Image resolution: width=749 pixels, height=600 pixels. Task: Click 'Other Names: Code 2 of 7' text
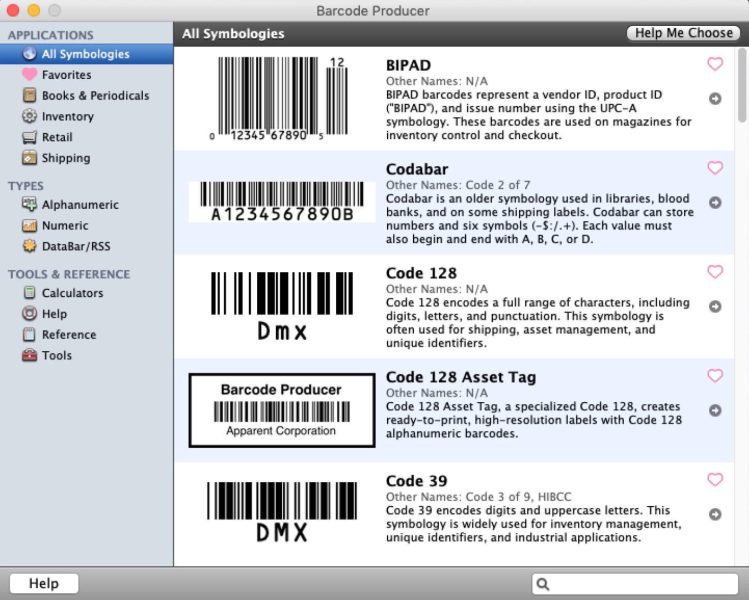tap(458, 185)
